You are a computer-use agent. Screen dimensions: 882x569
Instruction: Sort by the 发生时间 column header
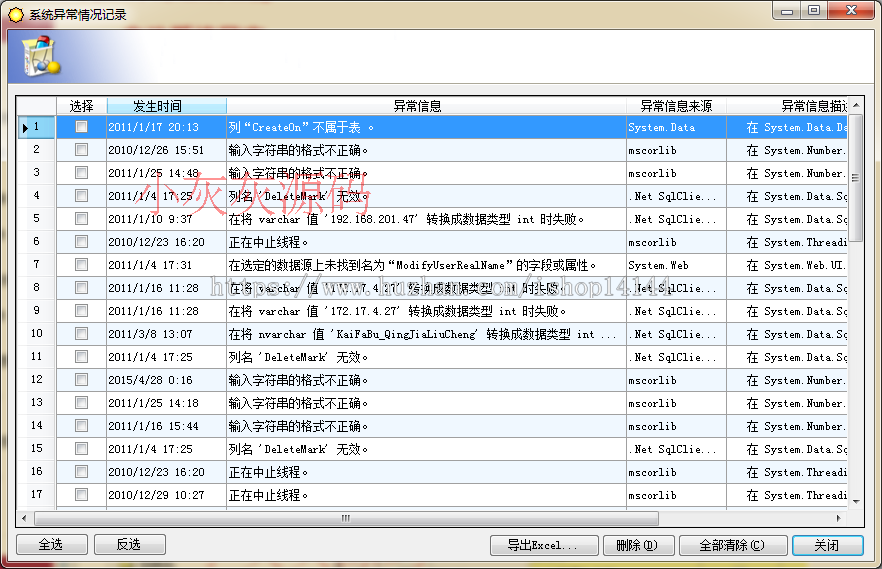166,106
